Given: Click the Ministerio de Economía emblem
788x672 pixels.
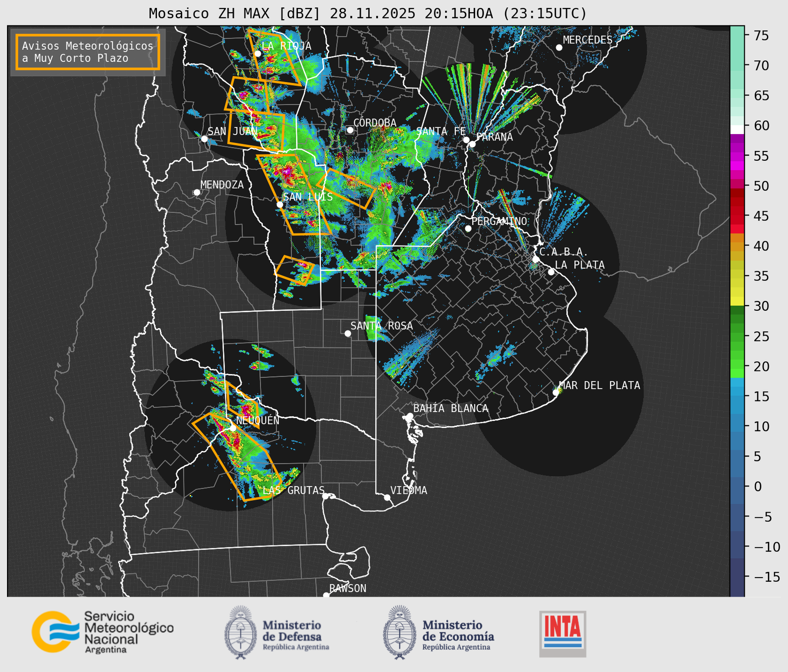Looking at the screenshot, I should point(400,632).
